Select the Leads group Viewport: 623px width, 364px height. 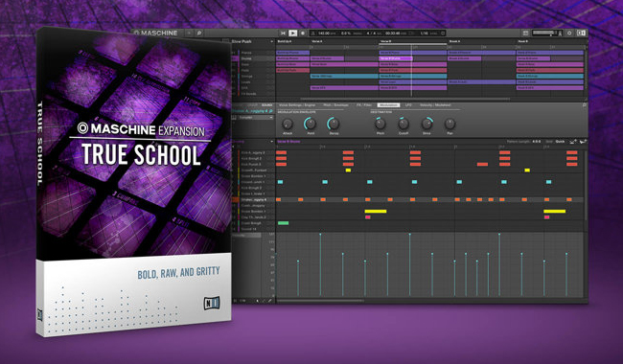point(253,82)
